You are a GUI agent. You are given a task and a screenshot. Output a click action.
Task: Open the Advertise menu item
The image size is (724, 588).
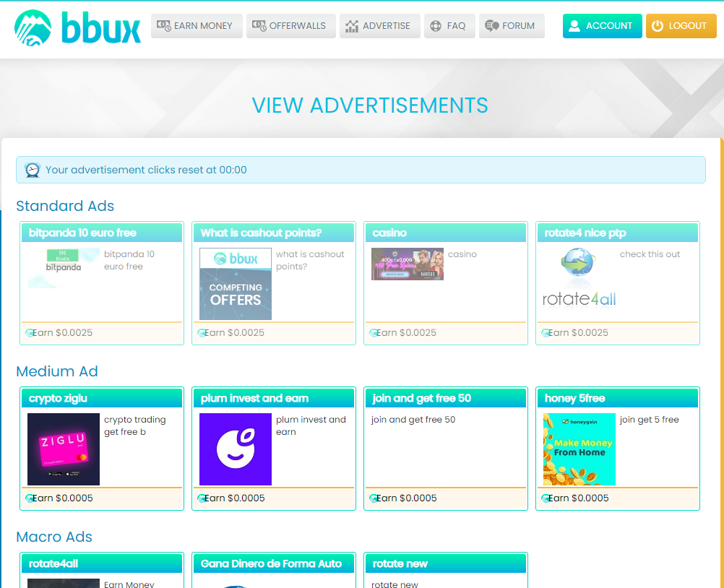pyautogui.click(x=380, y=26)
